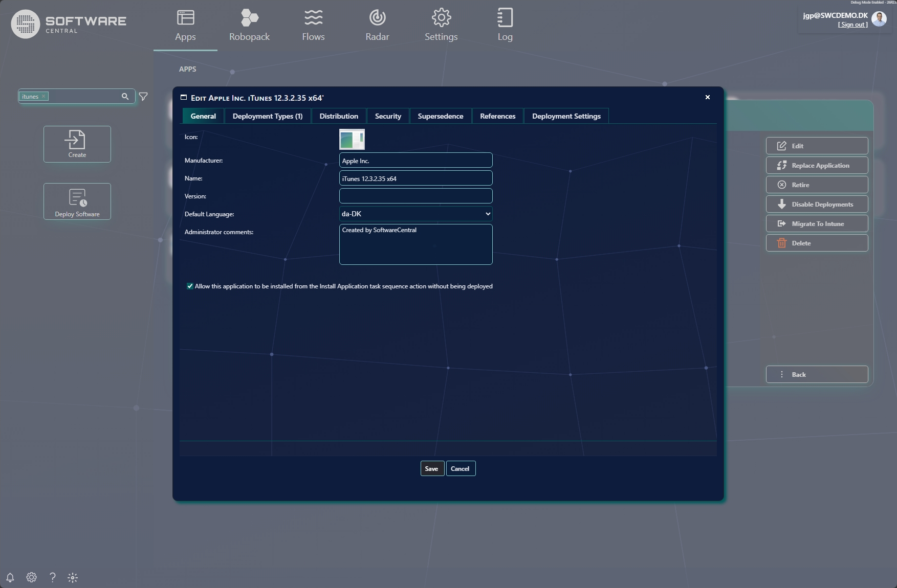Click the Manufacturer input field
The width and height of the screenshot is (897, 588).
415,160
